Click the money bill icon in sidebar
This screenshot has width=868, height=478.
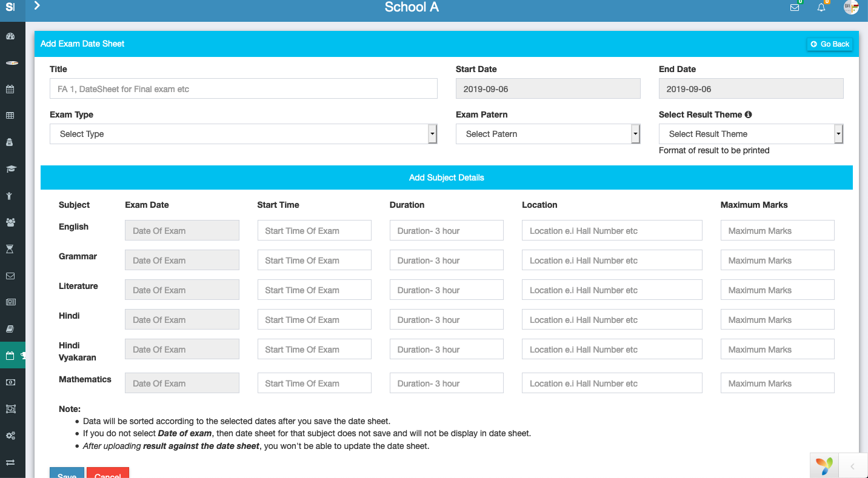(x=10, y=382)
